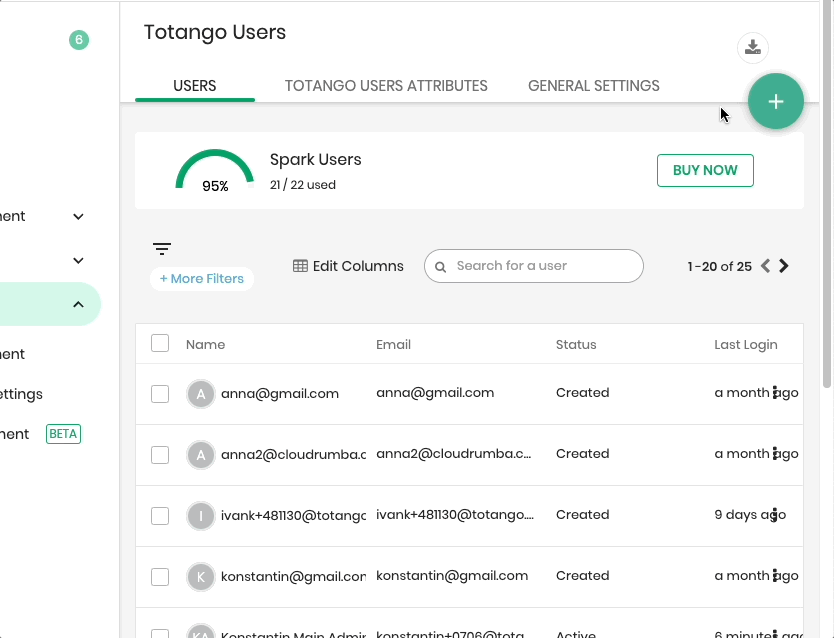Screen dimensions: 834x638
Task: Check the box for anna@gmail.com
Action: coord(160,394)
